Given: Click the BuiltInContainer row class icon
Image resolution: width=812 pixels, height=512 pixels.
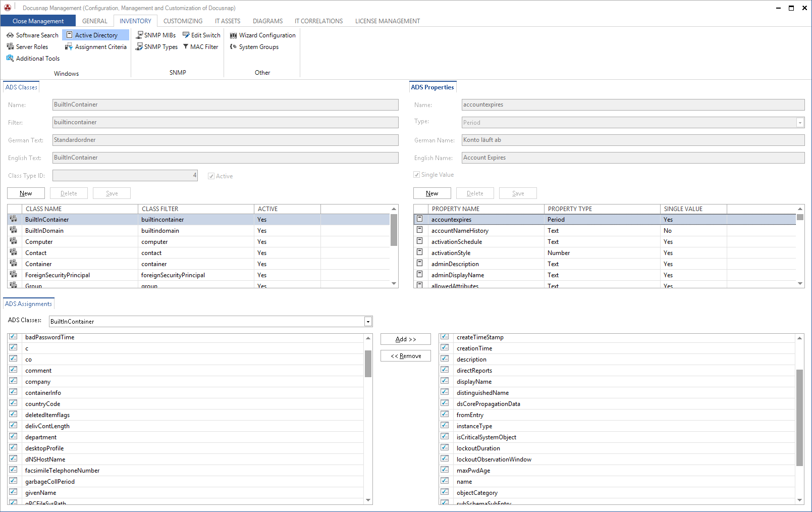Looking at the screenshot, I should 14,219.
